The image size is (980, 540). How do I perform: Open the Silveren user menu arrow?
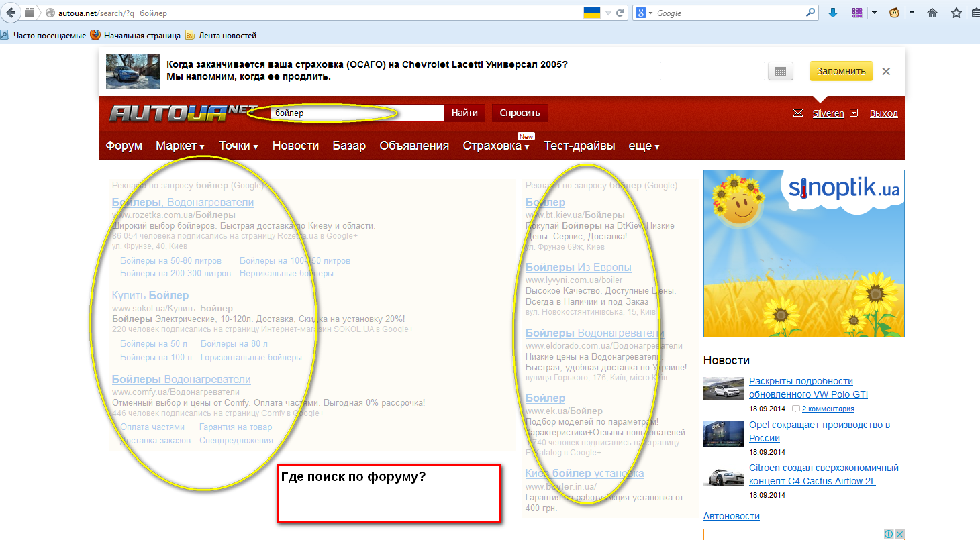[854, 113]
